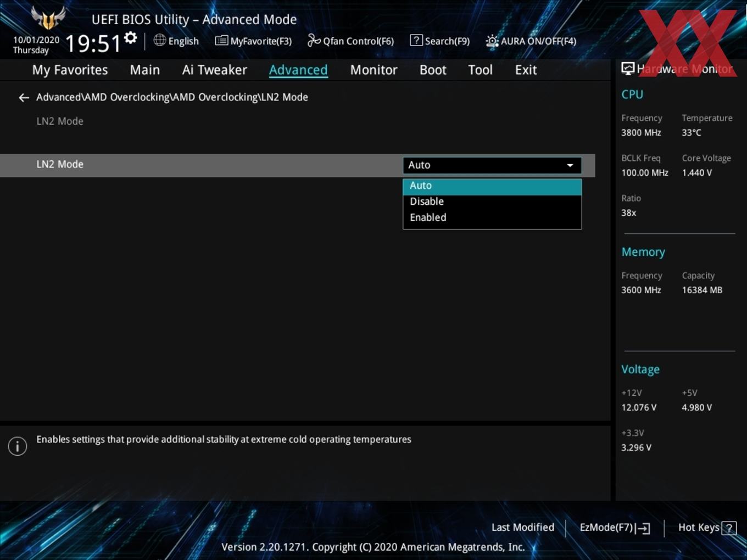Open the Monitor tab

click(x=374, y=70)
